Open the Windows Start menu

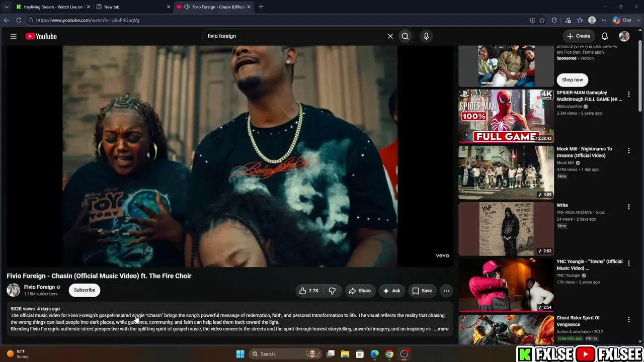pyautogui.click(x=240, y=354)
